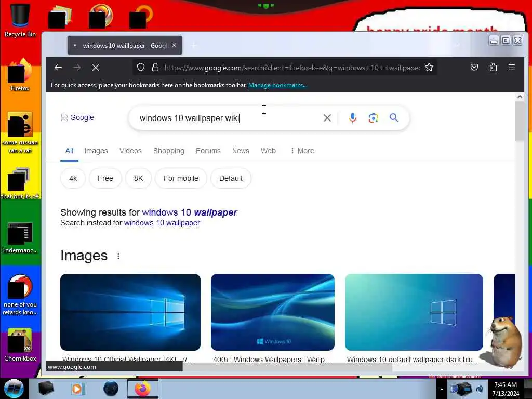Open corrected 'windows 10 wallpaper' link

190,212
